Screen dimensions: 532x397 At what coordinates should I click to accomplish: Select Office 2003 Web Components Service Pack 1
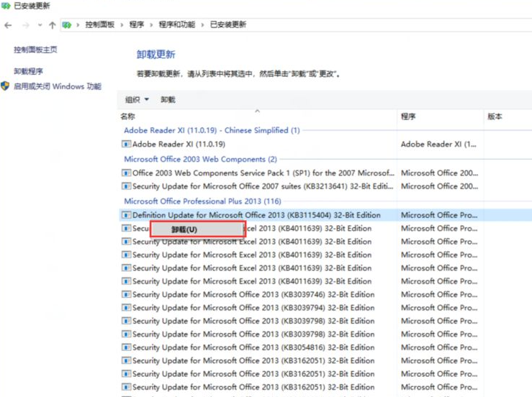(263, 173)
